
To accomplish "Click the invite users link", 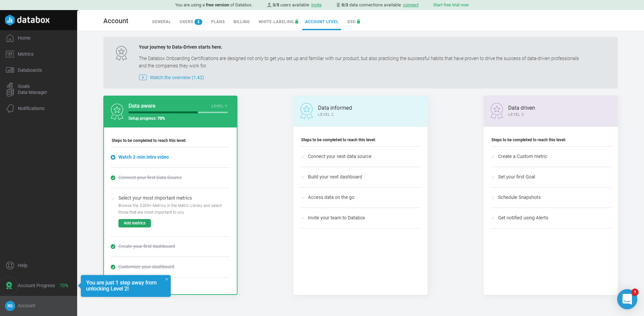I will click(x=316, y=5).
